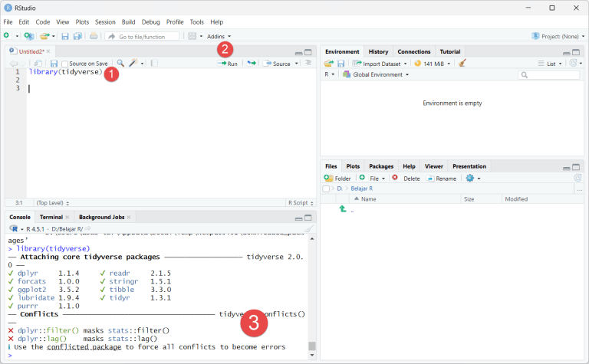
Task: Switch to the Background Jobs tab
Action: (101, 218)
